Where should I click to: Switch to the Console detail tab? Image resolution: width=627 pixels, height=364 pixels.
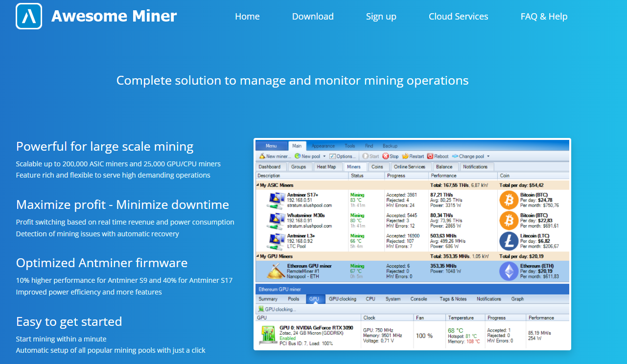(x=418, y=299)
